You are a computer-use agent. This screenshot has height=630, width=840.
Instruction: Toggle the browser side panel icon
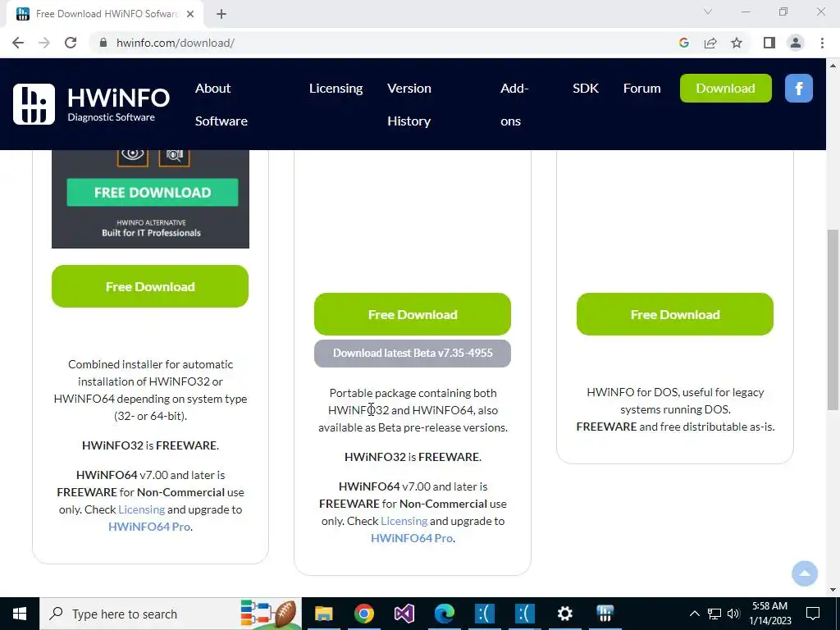[x=769, y=43]
